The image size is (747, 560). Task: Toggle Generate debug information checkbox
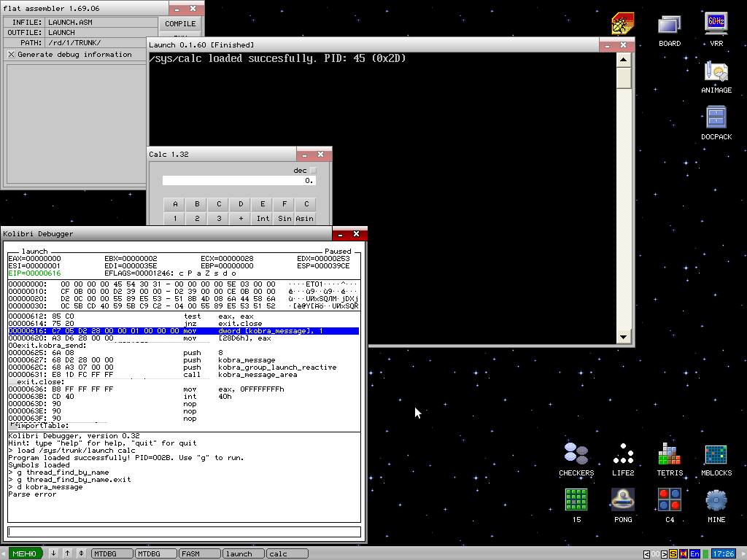click(x=11, y=55)
